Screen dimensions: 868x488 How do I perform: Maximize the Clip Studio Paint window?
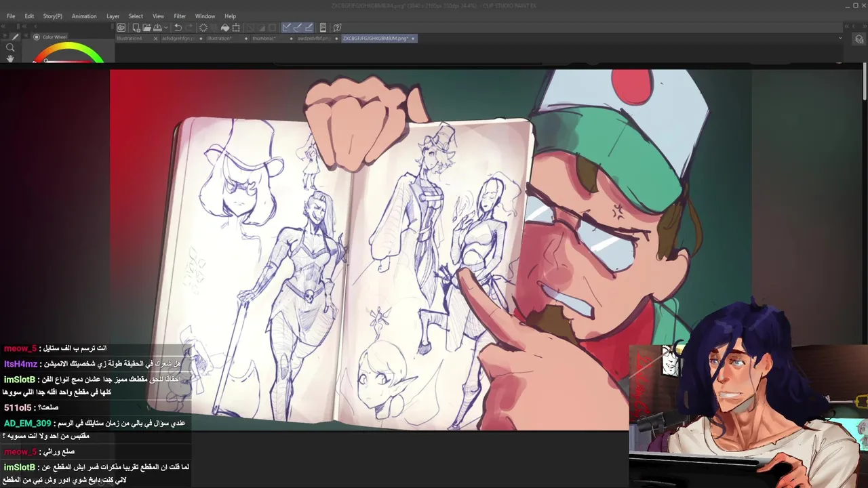point(855,5)
